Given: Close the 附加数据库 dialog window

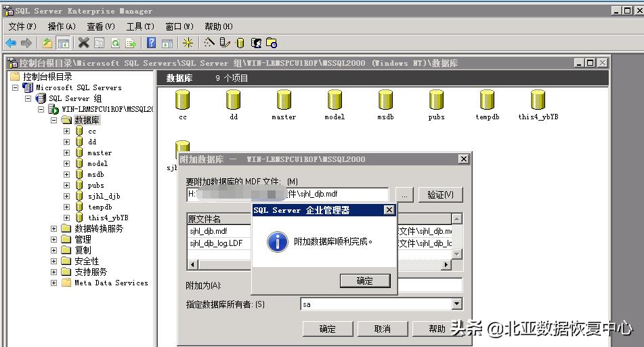Looking at the screenshot, I should click(463, 159).
